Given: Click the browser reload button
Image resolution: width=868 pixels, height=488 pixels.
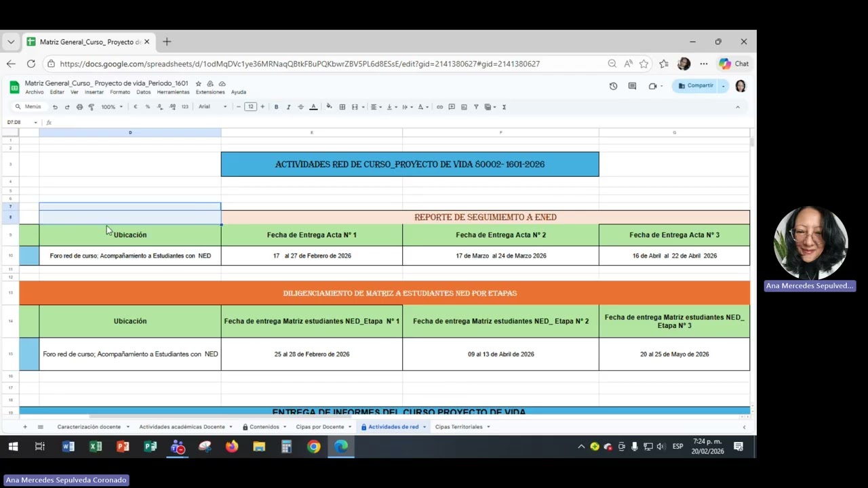Looking at the screenshot, I should (x=31, y=64).
